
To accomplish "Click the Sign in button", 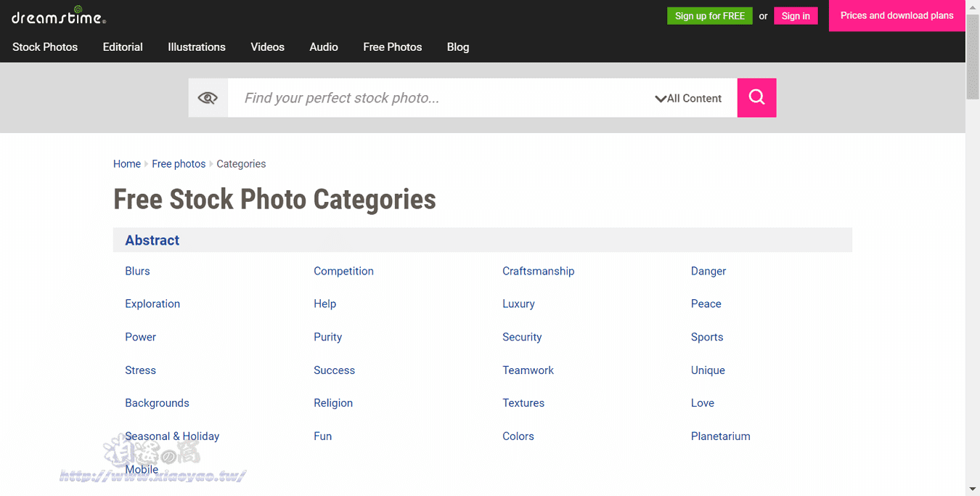I will [x=796, y=16].
